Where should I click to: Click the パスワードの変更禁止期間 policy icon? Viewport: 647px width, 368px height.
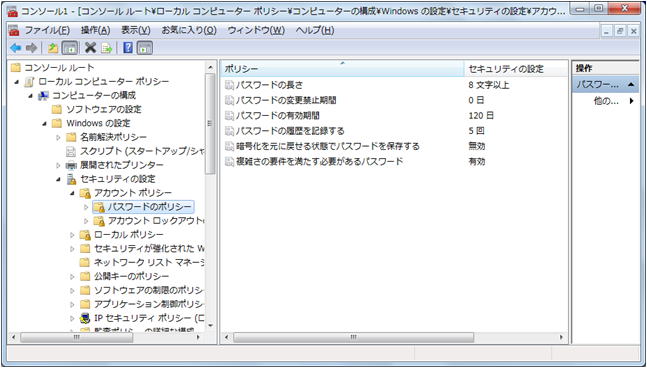(x=229, y=100)
